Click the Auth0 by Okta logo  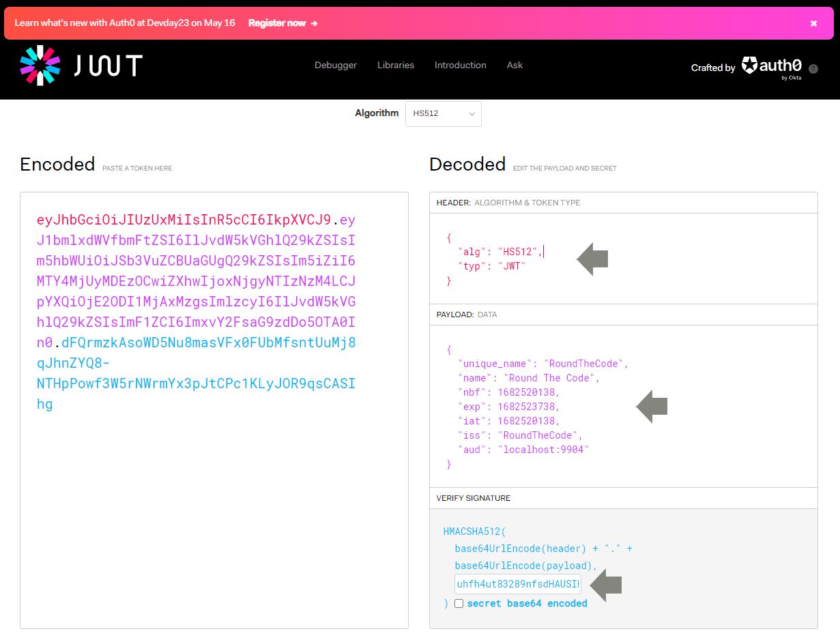[x=771, y=66]
